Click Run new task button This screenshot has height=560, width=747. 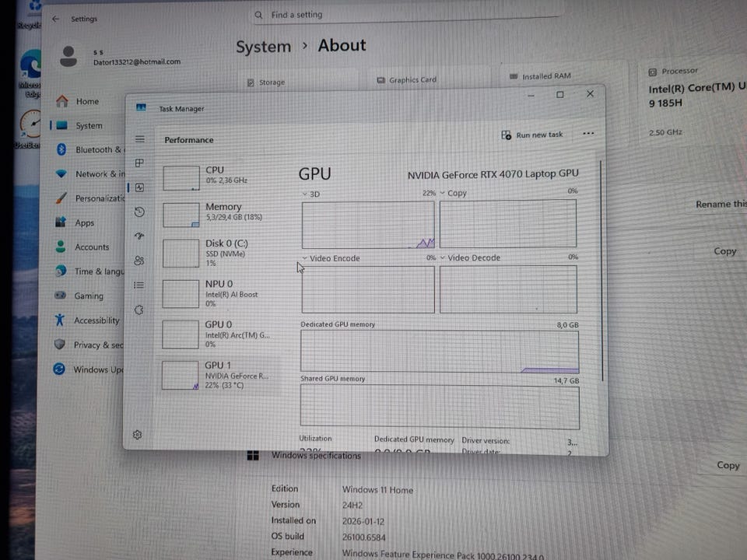click(x=532, y=135)
